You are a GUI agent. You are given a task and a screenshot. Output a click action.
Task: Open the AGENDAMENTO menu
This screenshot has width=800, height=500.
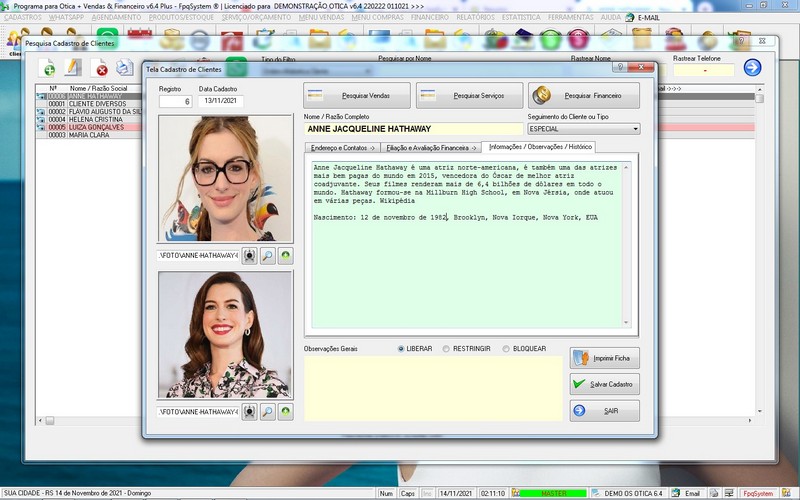(x=116, y=17)
